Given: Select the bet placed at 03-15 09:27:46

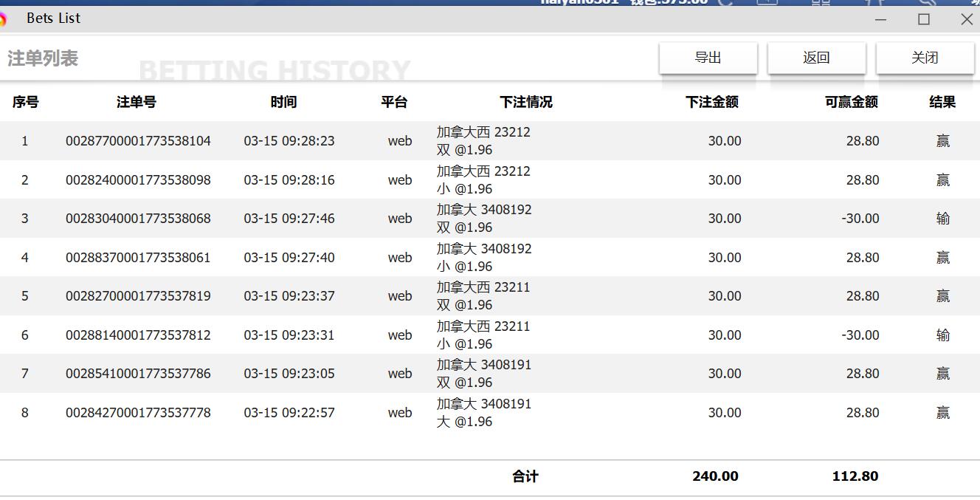Looking at the screenshot, I should point(289,219).
